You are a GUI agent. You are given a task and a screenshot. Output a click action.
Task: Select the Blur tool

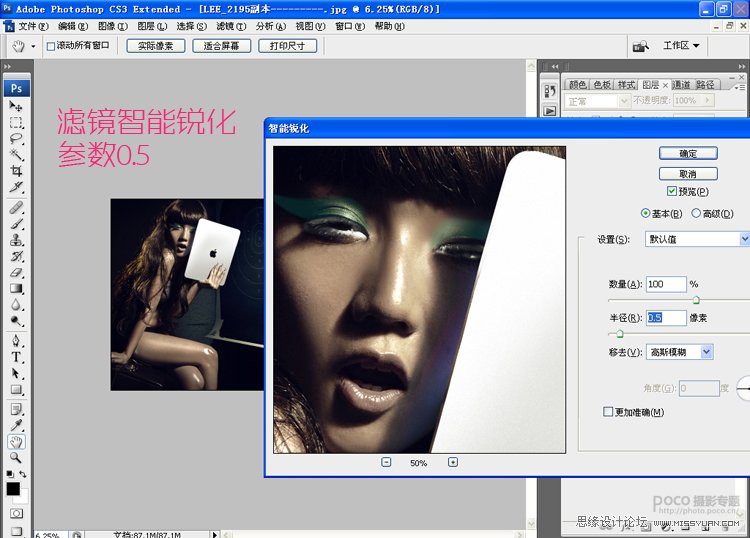coord(16,305)
